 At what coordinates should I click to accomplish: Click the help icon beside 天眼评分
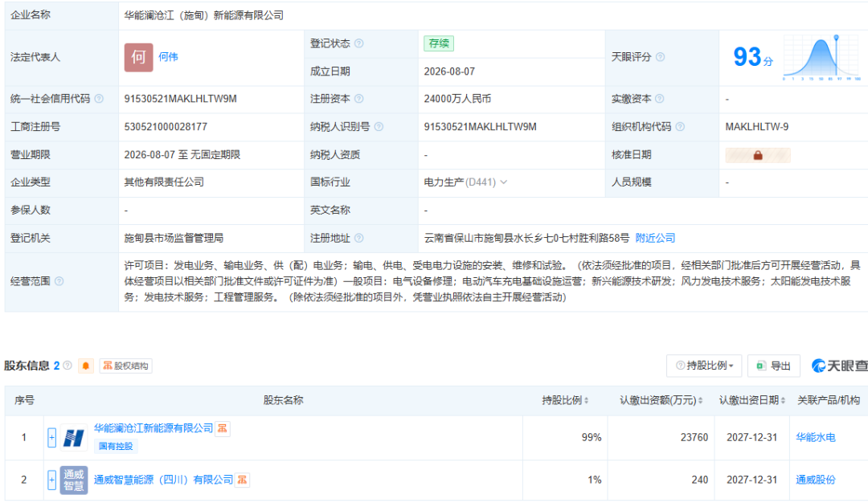click(x=660, y=57)
